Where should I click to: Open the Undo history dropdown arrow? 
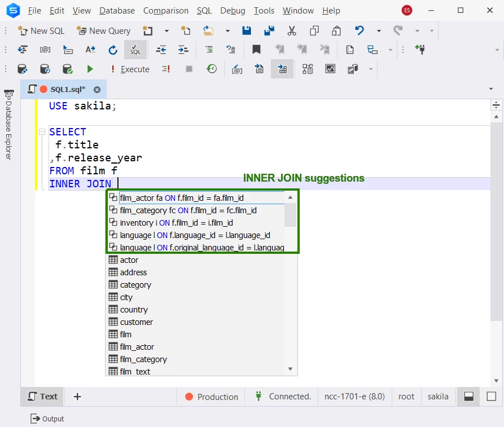[x=379, y=31]
